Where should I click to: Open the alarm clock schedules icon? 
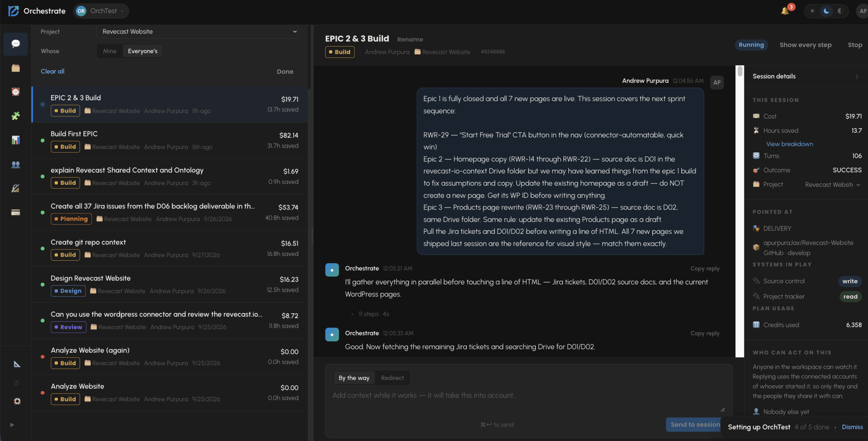click(16, 92)
